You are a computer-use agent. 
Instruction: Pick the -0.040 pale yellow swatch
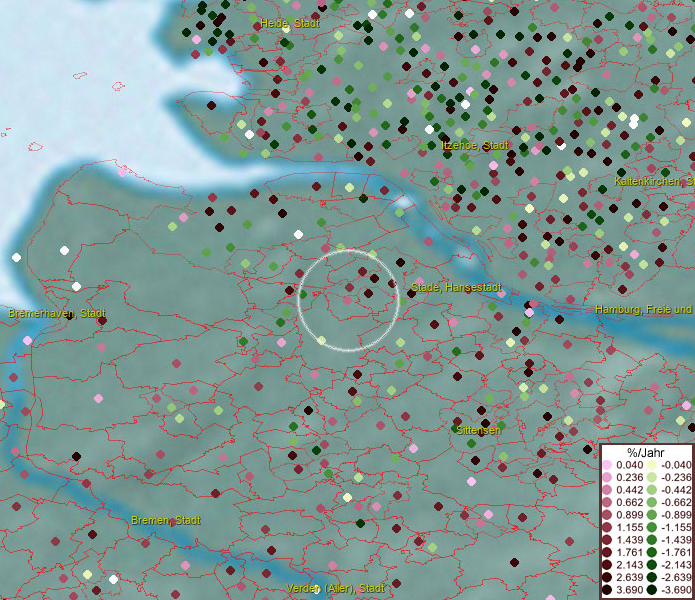click(x=652, y=465)
